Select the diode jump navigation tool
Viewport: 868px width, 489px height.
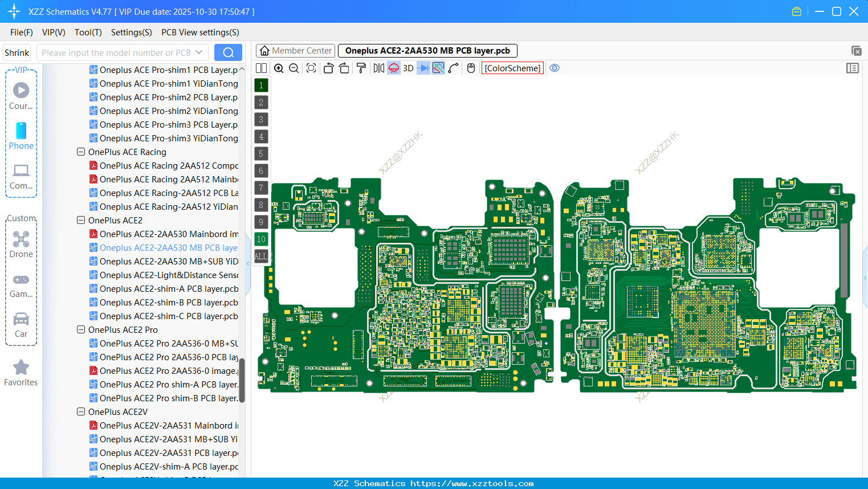coord(423,68)
